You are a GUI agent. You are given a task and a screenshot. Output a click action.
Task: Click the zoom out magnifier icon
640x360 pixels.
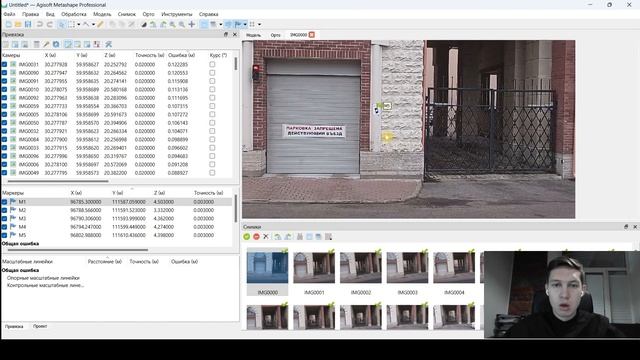(182, 24)
